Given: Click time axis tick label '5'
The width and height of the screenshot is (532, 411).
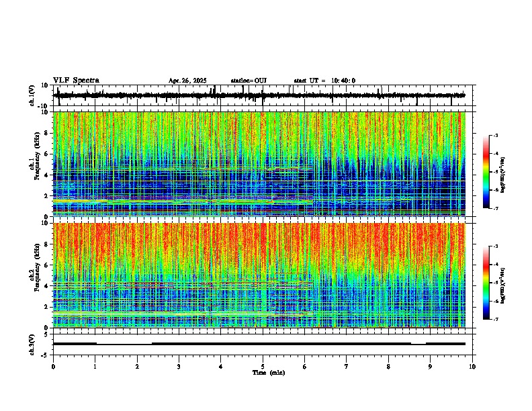Looking at the screenshot, I should (263, 367).
